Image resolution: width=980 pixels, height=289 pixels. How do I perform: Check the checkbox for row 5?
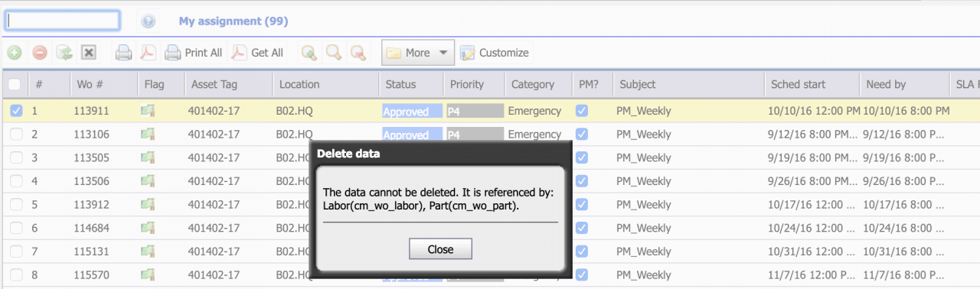pyautogui.click(x=16, y=205)
